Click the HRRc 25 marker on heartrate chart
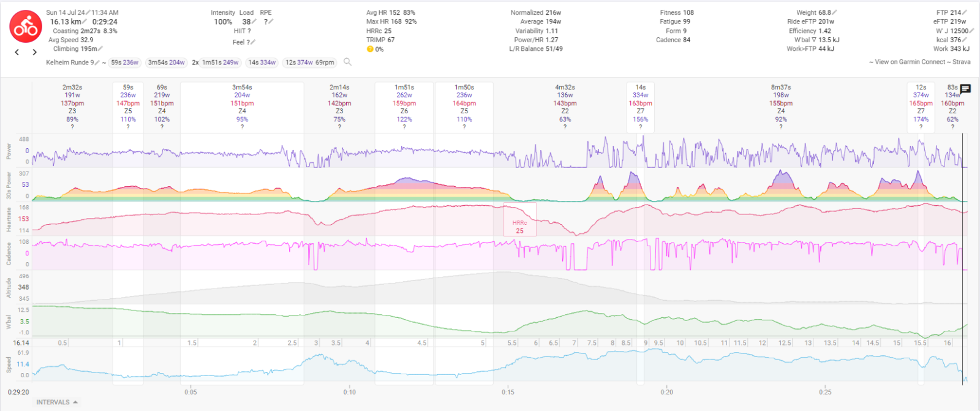This screenshot has width=980, height=411. (x=519, y=227)
